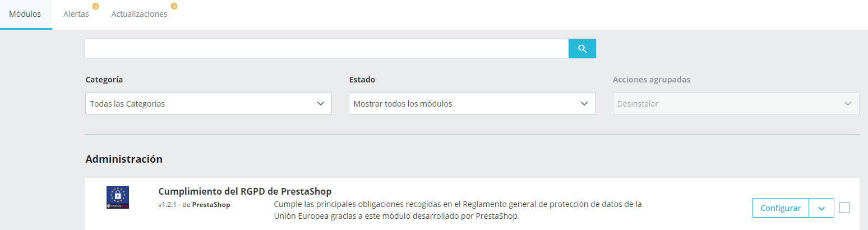Click the RGPD module lock logo
Screen dimensions: 868x230
click(x=118, y=197)
